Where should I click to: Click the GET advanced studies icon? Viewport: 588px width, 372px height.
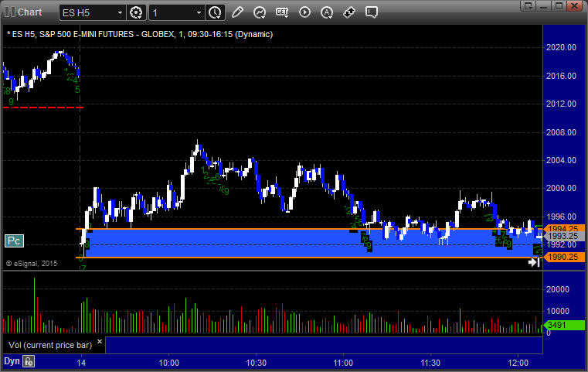click(282, 12)
